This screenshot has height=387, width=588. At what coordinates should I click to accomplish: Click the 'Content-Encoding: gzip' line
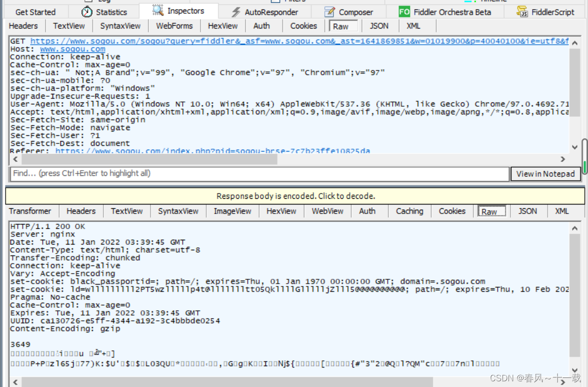pyautogui.click(x=65, y=329)
